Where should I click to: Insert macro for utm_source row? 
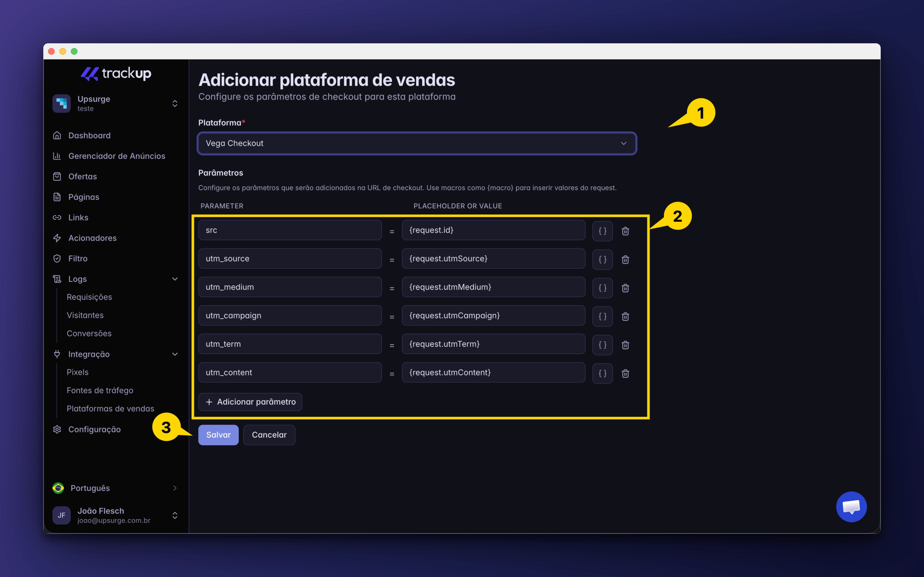click(603, 259)
